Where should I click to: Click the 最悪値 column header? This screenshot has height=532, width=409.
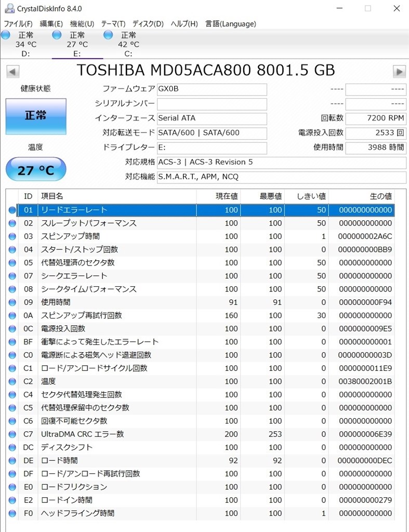262,196
